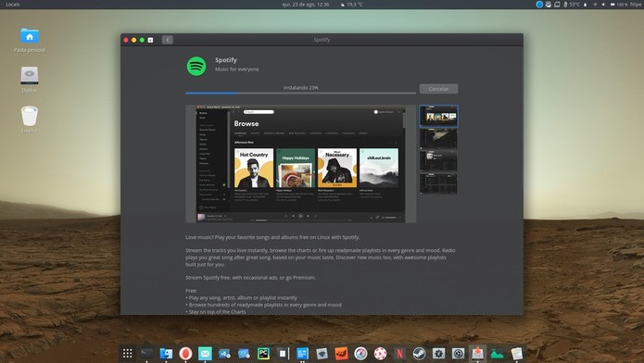Screen dimensions: 644x363
Task: Open the volume speaker indicator
Action: point(603,4)
